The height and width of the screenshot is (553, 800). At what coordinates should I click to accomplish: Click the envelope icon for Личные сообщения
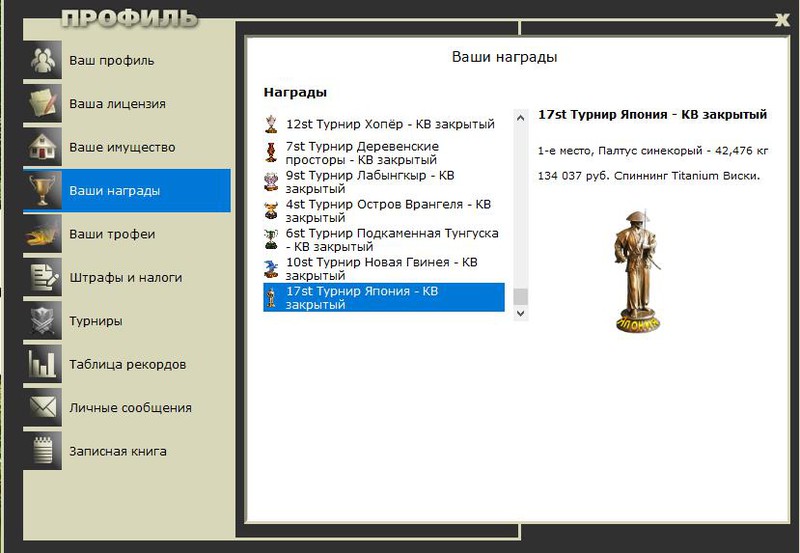click(x=43, y=407)
